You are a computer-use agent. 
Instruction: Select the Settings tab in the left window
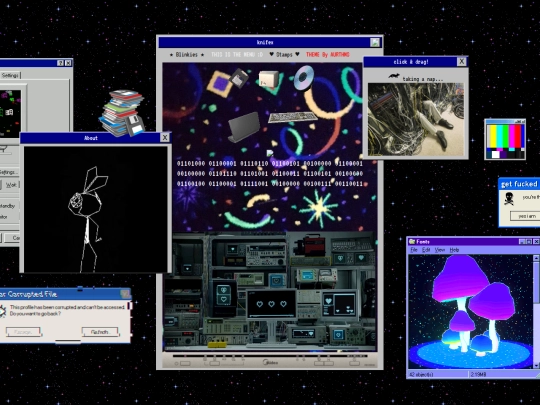click(10, 75)
